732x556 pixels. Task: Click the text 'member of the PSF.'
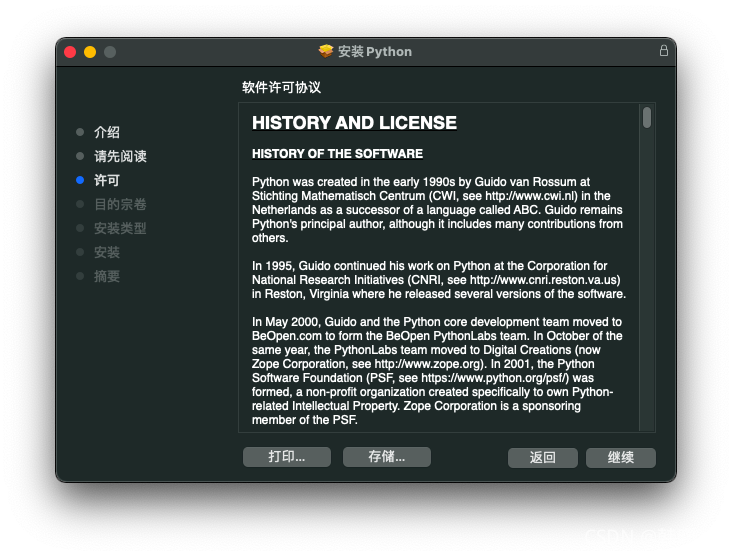click(x=305, y=420)
